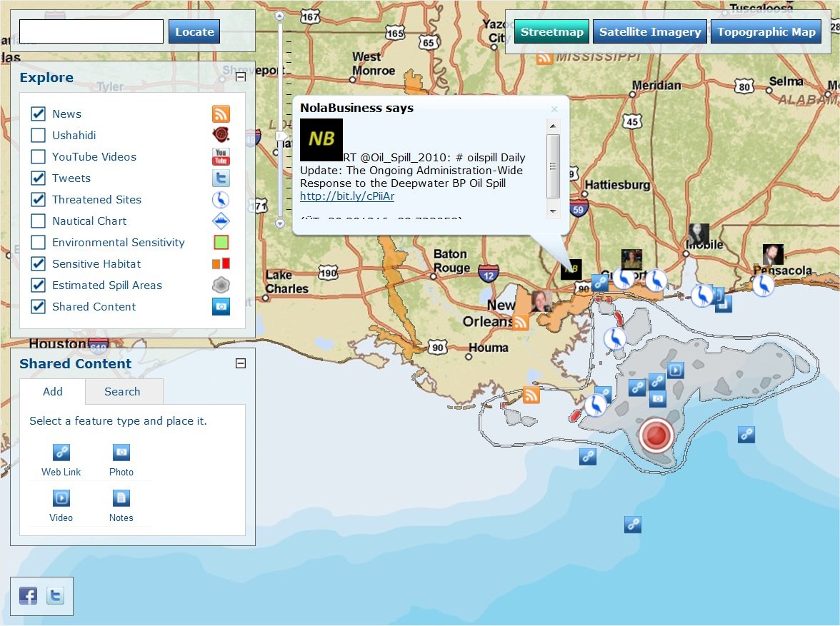Click the bird marker near Pensacola
The height and width of the screenshot is (626, 840).
pyautogui.click(x=764, y=284)
